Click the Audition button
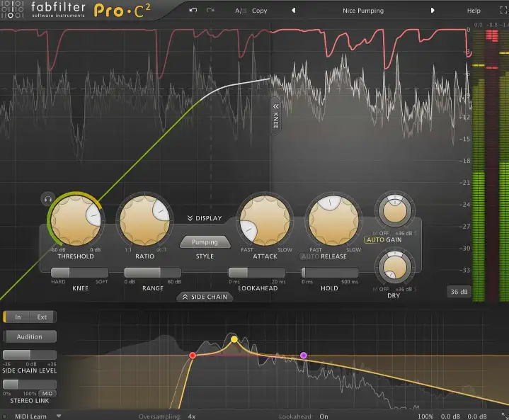Viewport: 509px width, 420px height. [30, 337]
